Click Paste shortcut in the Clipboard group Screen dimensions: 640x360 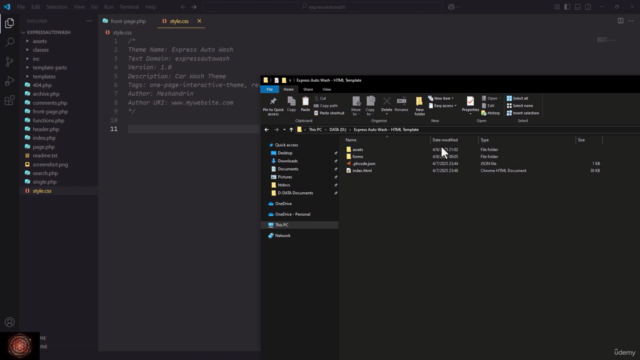coord(329,113)
